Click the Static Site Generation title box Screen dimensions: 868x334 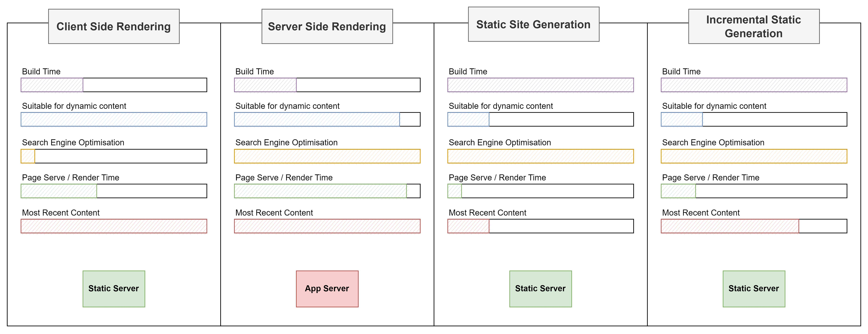(x=534, y=24)
